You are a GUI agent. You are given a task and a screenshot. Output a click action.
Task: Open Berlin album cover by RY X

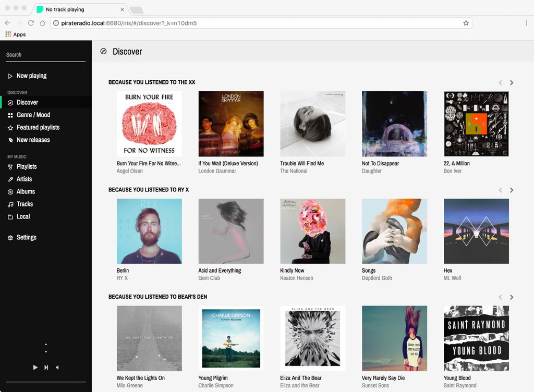click(149, 231)
